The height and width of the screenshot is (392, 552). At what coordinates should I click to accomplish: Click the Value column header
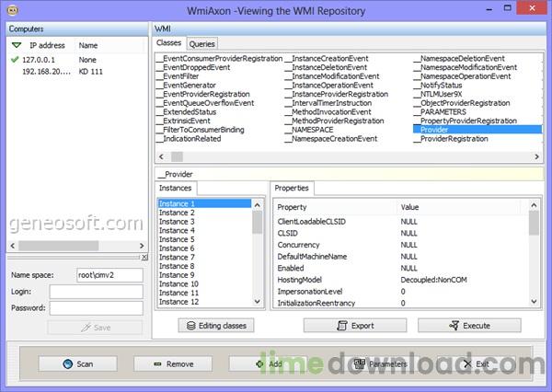click(409, 207)
